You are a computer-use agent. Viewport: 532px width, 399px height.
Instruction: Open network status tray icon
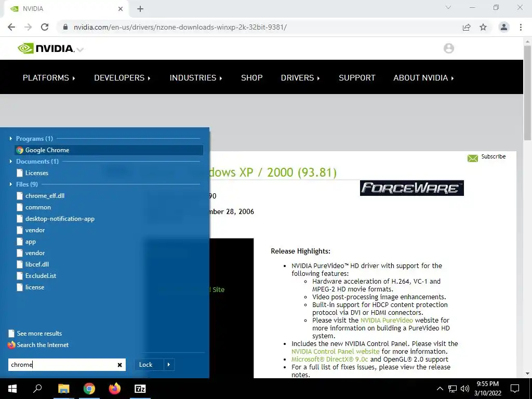pos(453,389)
